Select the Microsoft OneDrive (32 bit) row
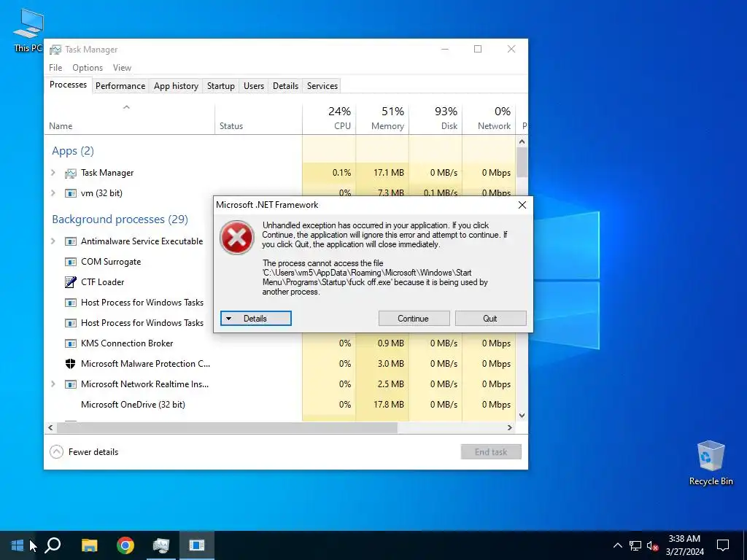The width and height of the screenshot is (747, 560). [x=280, y=405]
